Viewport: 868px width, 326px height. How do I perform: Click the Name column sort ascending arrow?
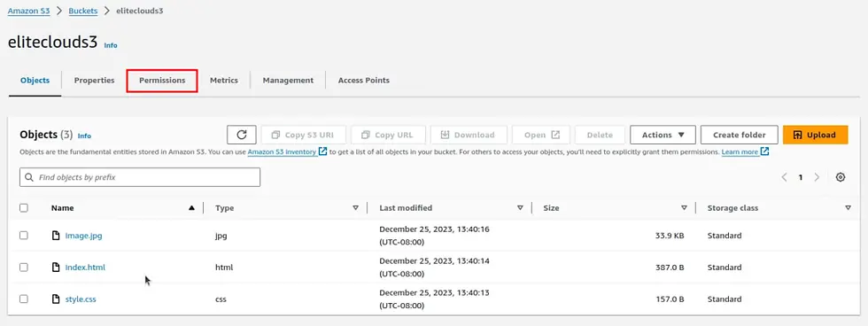(191, 208)
